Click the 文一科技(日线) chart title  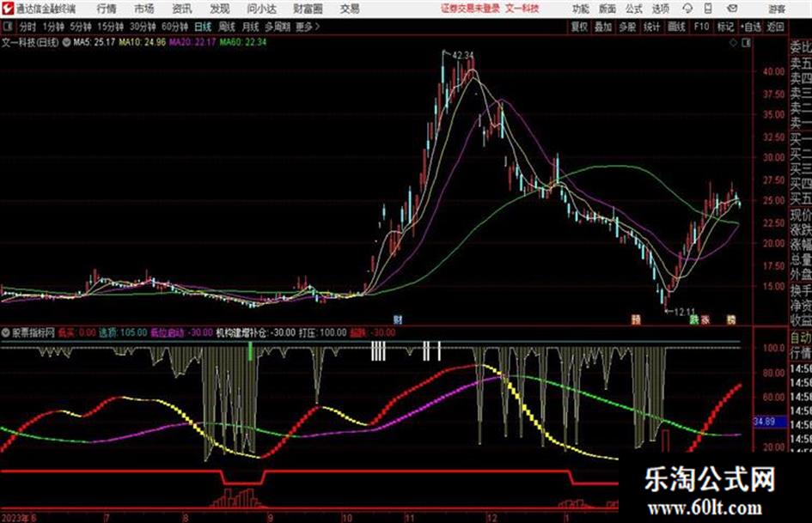coord(31,42)
